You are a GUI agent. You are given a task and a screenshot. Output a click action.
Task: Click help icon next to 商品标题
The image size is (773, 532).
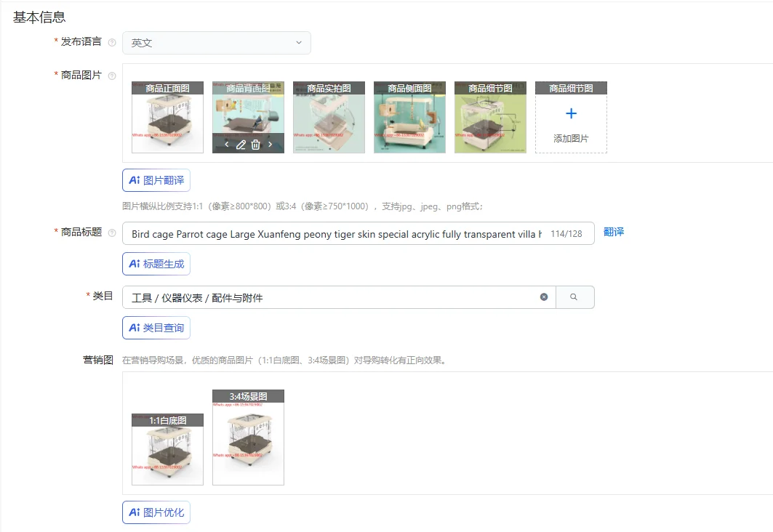(112, 233)
